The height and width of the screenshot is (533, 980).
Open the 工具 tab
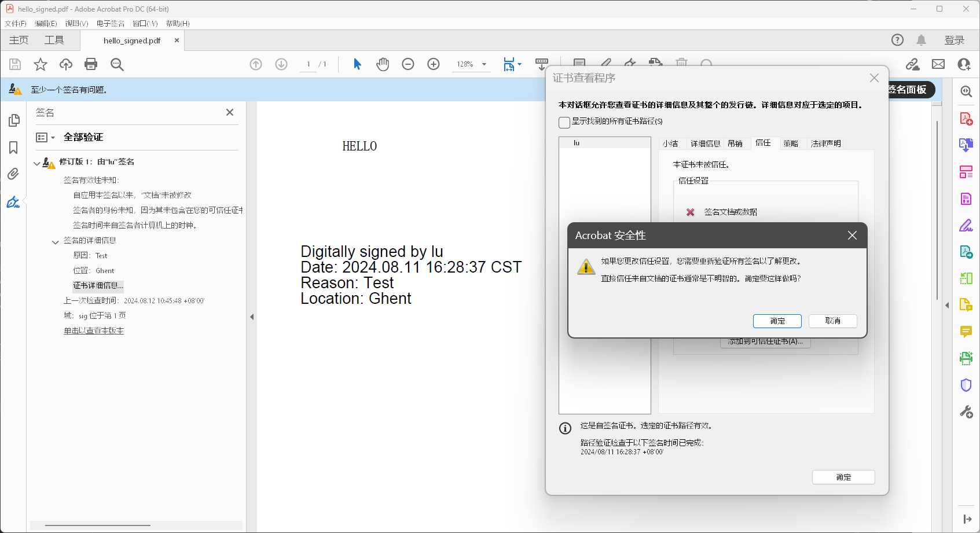point(54,40)
